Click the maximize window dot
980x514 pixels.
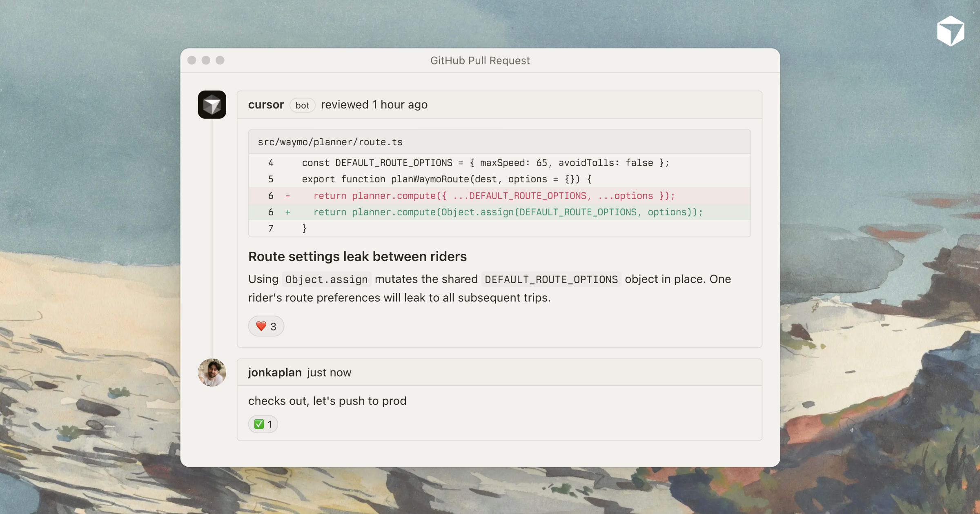click(220, 60)
